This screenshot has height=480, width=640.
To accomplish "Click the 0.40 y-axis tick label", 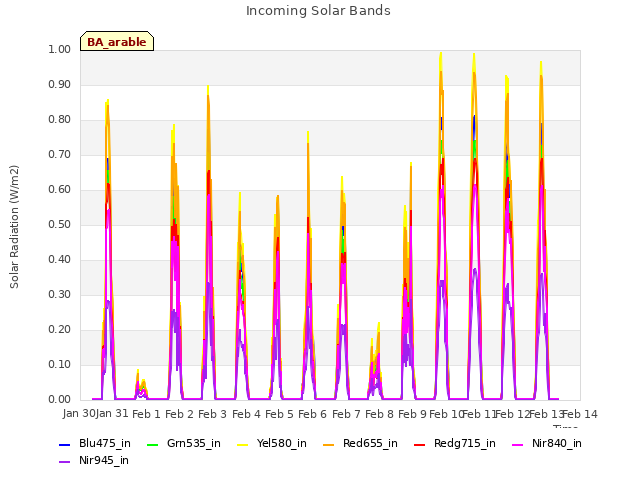I will (x=60, y=260).
